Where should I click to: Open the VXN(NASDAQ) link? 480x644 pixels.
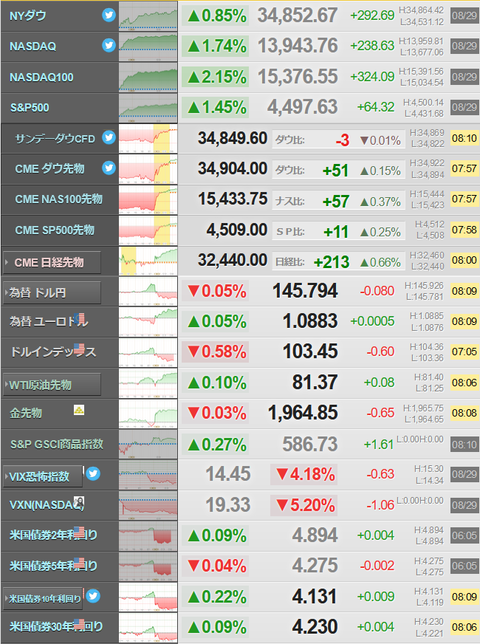point(47,505)
